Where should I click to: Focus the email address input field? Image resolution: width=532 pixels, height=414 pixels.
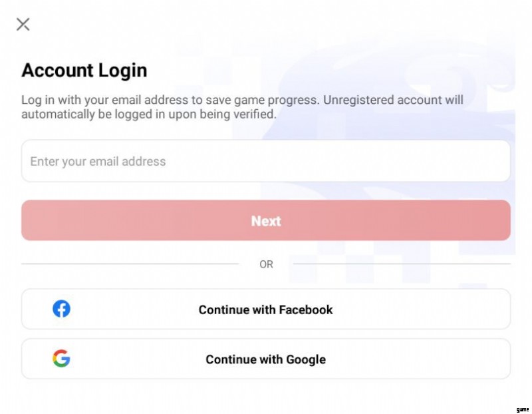pos(265,160)
